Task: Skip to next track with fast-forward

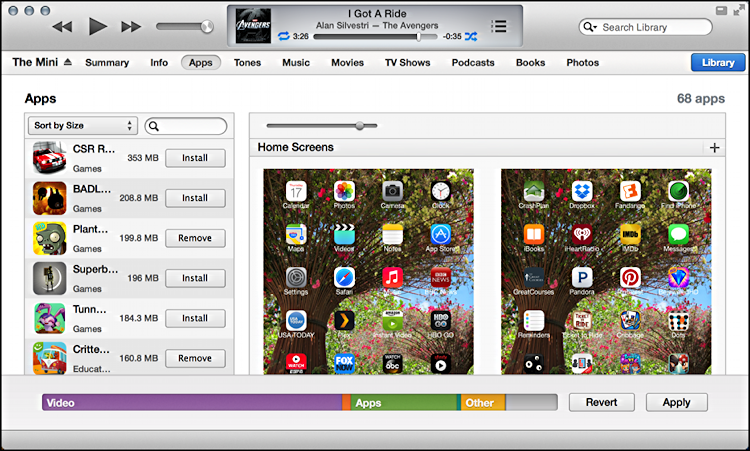Action: pyautogui.click(x=131, y=27)
